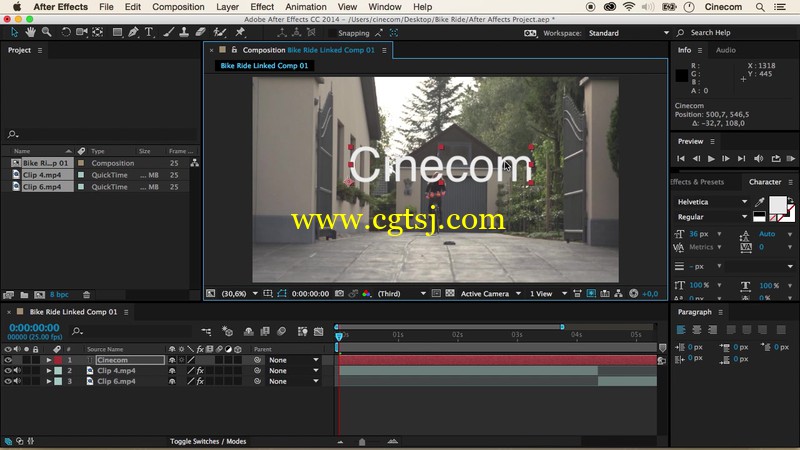The image size is (800, 450).
Task: Select the Clone Stamp tool
Action: pyautogui.click(x=184, y=33)
